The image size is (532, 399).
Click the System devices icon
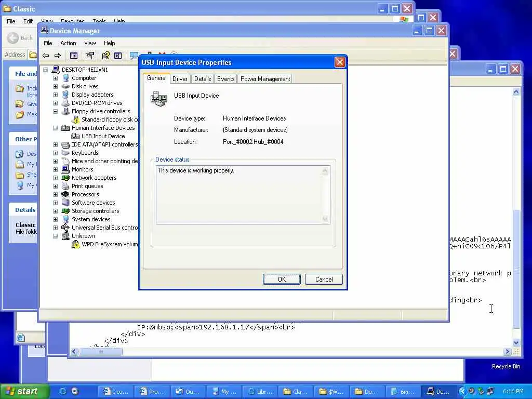tap(65, 219)
